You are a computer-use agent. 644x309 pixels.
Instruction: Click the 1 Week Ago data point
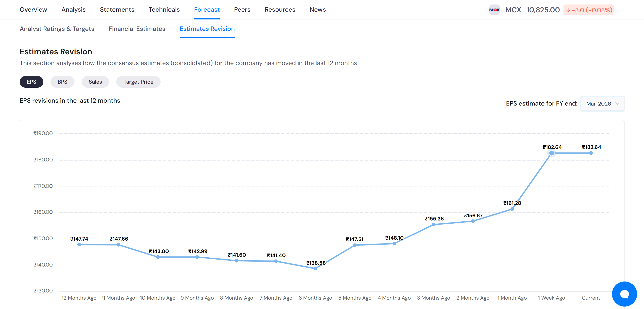[551, 153]
